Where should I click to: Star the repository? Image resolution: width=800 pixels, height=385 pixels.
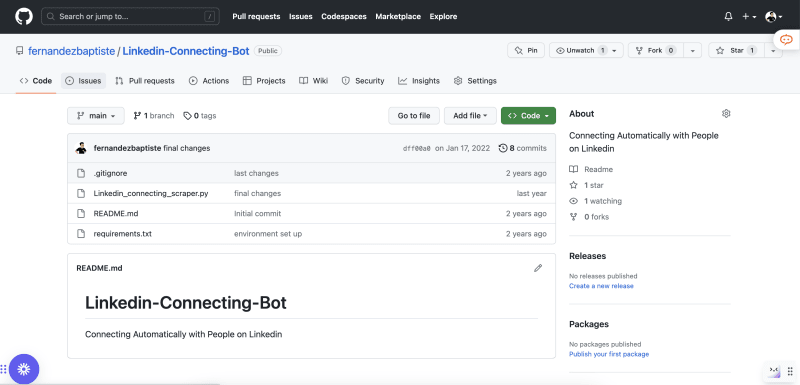click(736, 50)
